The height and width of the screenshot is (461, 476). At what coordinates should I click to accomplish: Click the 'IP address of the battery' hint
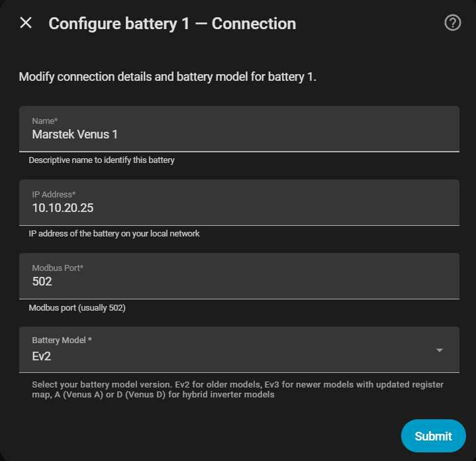(114, 234)
